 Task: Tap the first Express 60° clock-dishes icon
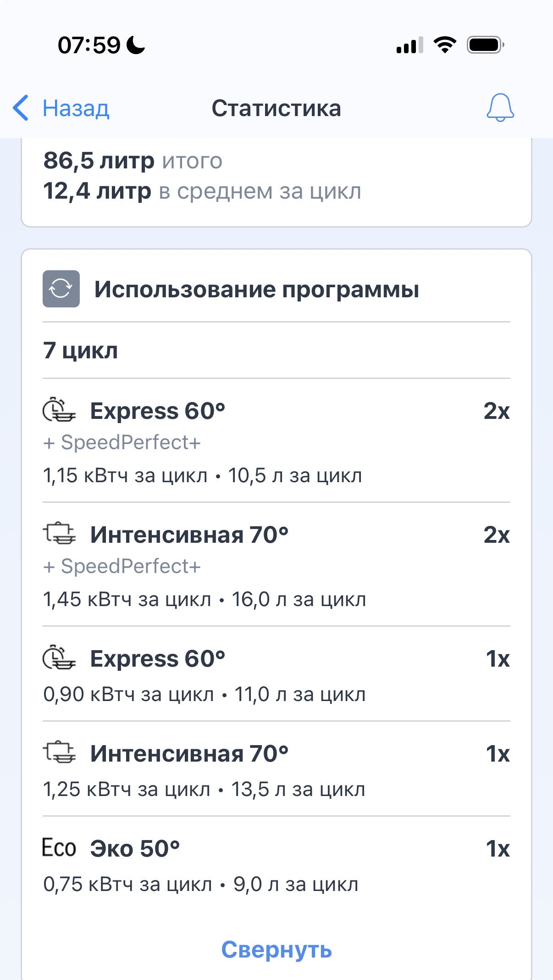59,410
